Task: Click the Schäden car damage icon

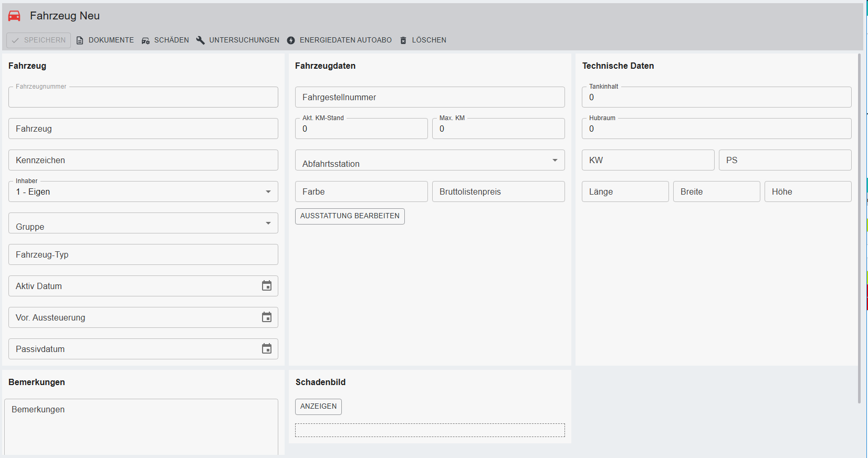Action: 145,40
